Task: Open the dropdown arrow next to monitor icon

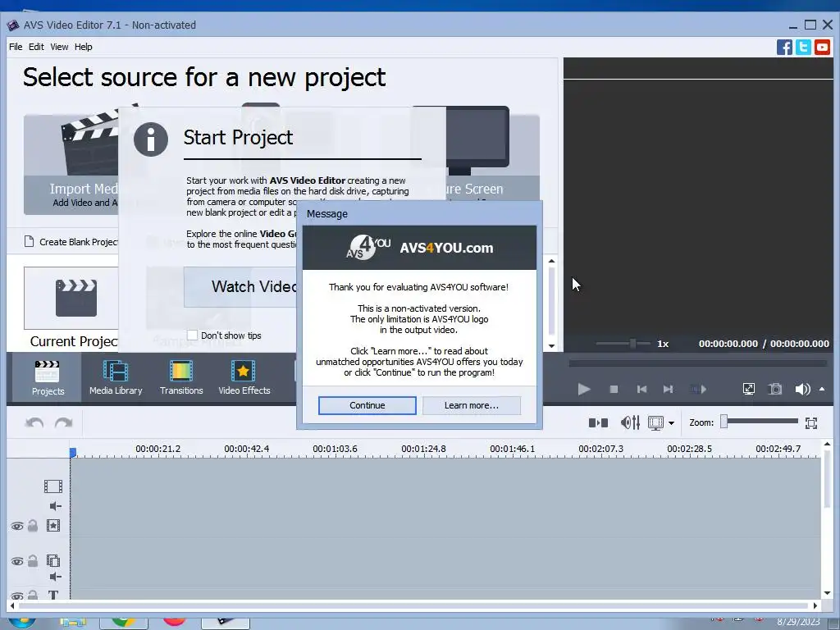Action: click(671, 423)
